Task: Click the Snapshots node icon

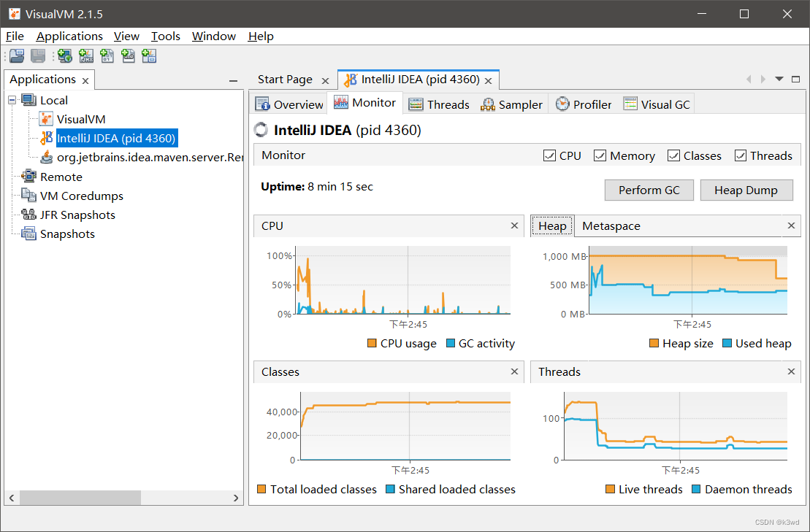Action: [29, 234]
